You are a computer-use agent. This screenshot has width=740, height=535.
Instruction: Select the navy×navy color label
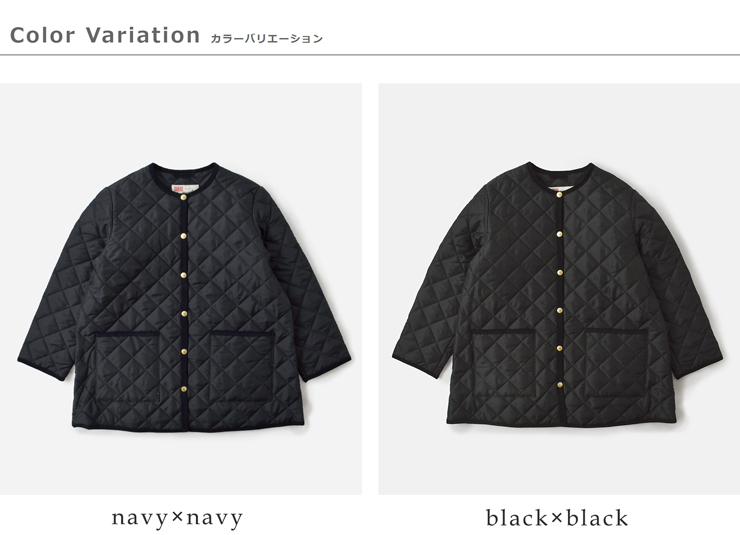coord(177,518)
